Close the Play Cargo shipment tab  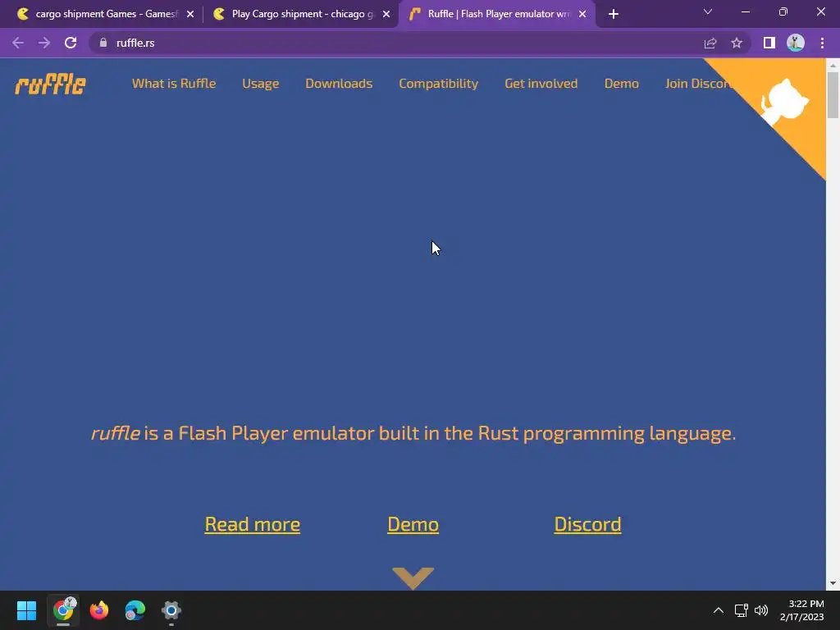tap(386, 14)
